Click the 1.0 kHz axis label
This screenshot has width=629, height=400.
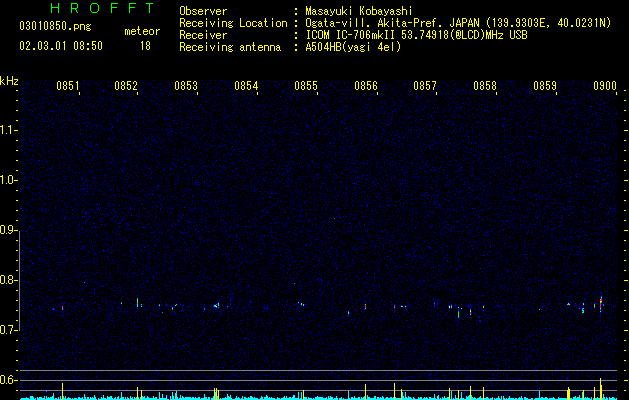pyautogui.click(x=8, y=180)
